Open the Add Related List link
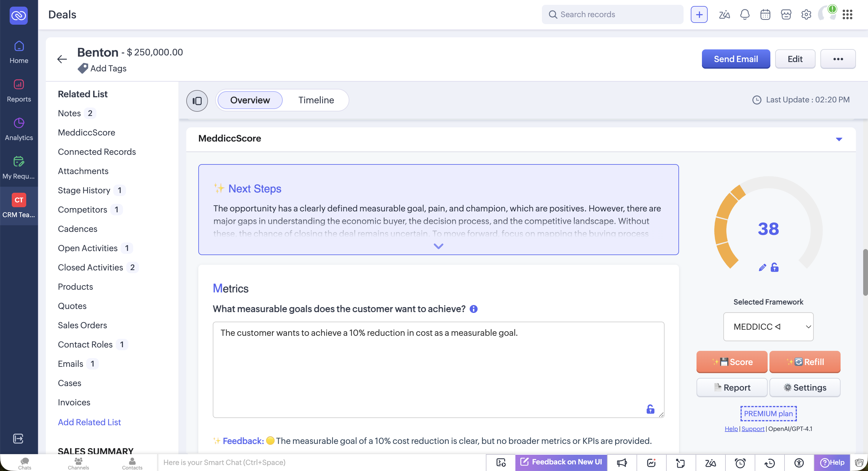The image size is (868, 471). coord(89,422)
